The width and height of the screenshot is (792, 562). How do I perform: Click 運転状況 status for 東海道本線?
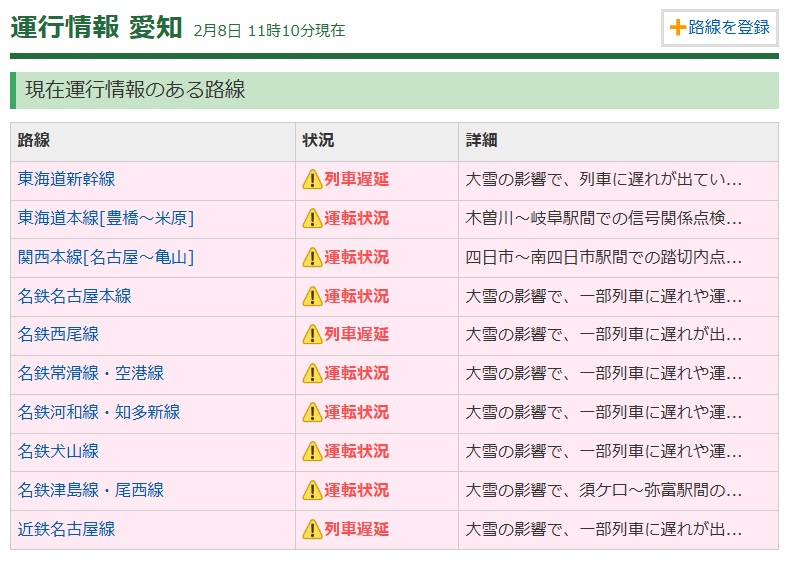pos(357,218)
